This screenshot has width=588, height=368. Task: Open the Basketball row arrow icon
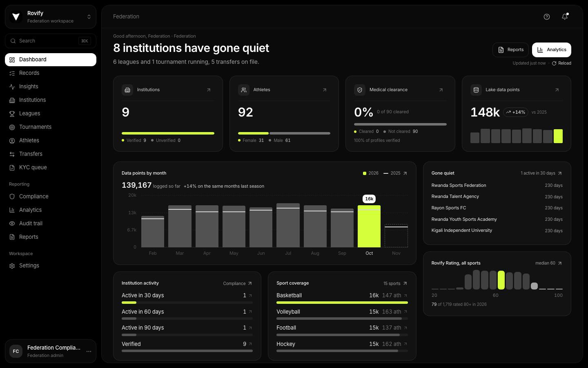click(405, 295)
